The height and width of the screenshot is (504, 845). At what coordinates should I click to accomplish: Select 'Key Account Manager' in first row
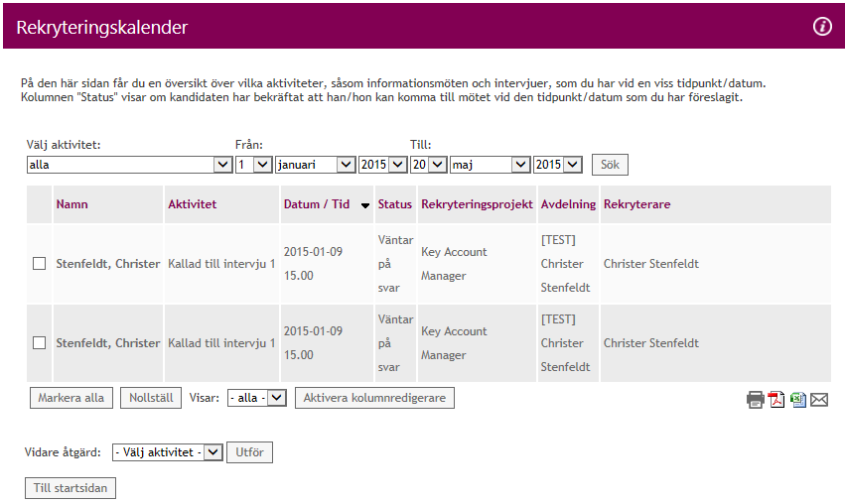click(454, 264)
